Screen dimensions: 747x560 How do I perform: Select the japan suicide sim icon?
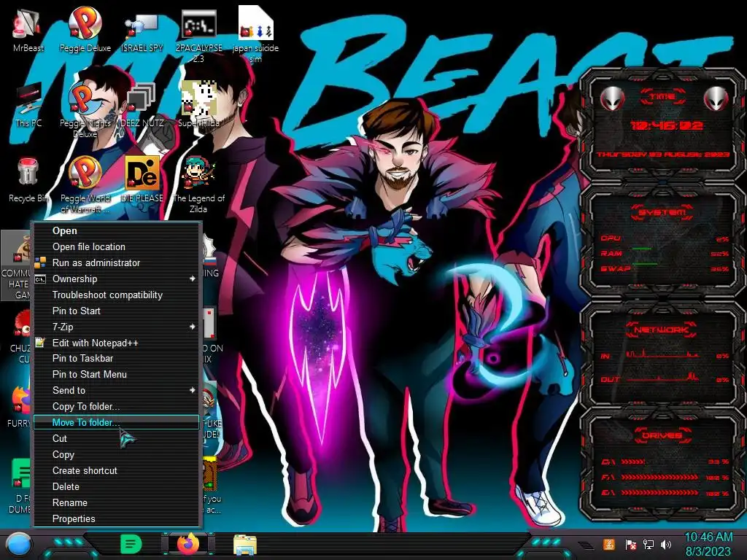pos(255,35)
